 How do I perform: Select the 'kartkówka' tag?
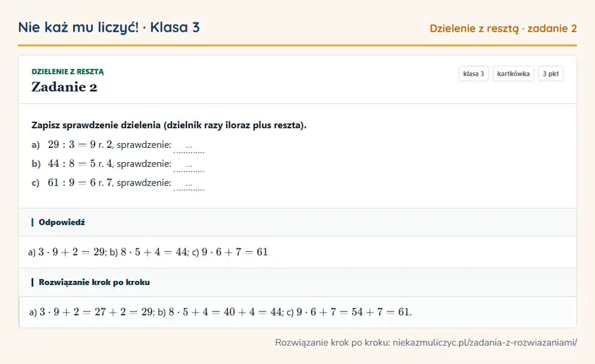[513, 74]
